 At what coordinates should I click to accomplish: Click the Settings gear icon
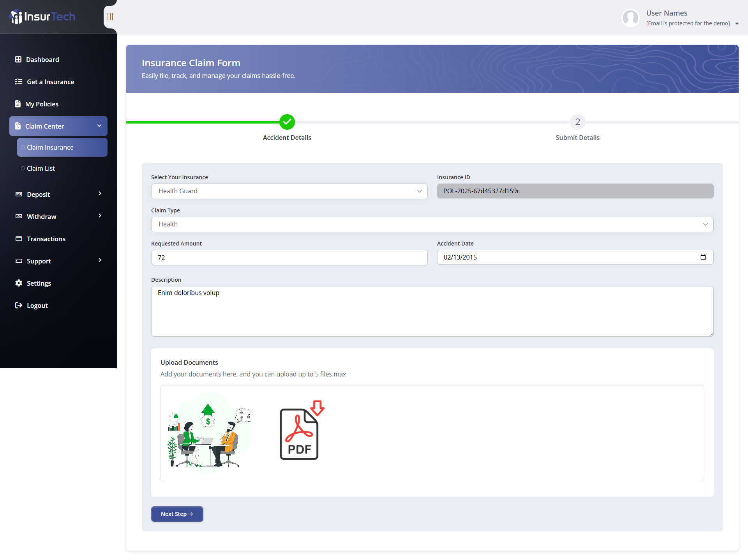[19, 283]
